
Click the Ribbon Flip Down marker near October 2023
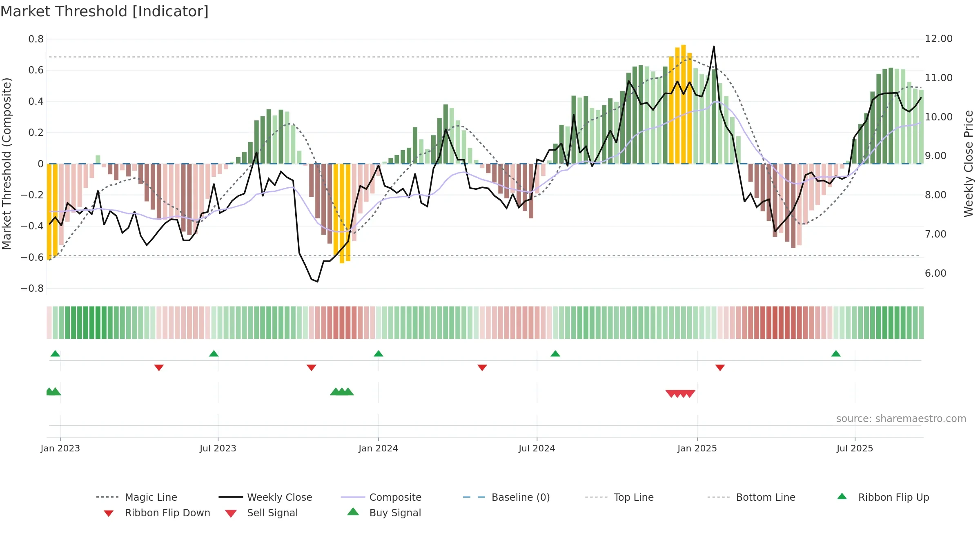click(x=312, y=368)
